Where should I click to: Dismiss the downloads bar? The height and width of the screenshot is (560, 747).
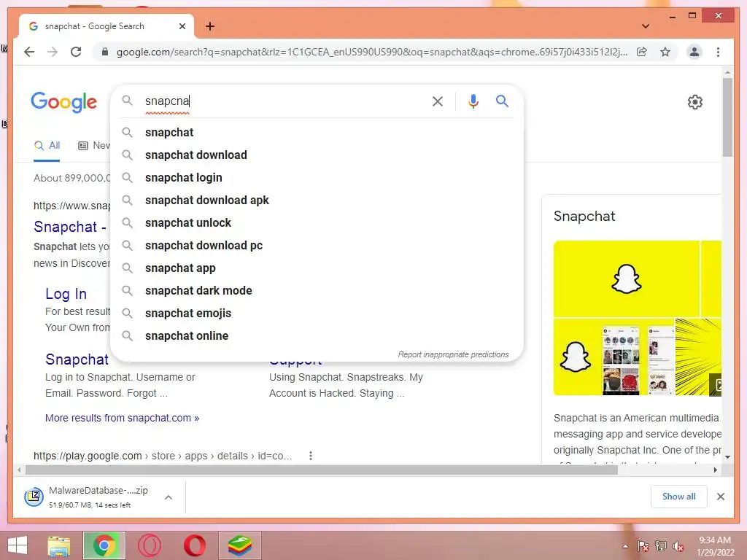coord(721,497)
